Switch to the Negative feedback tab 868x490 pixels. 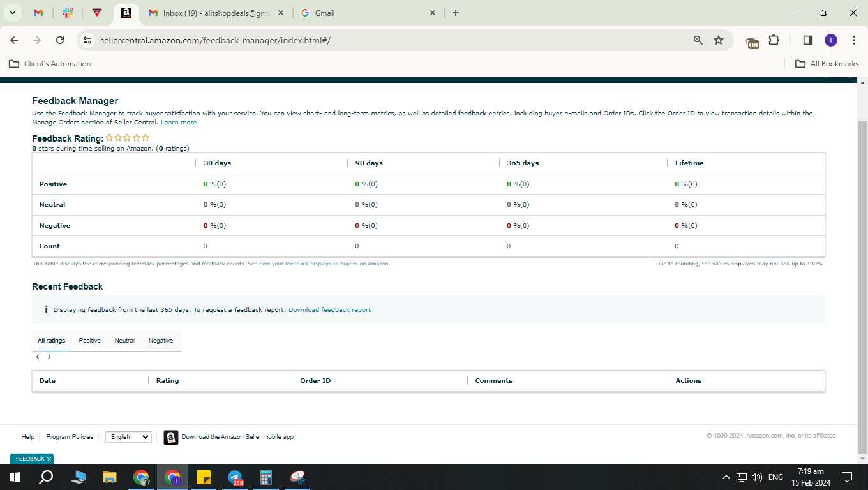tap(161, 341)
